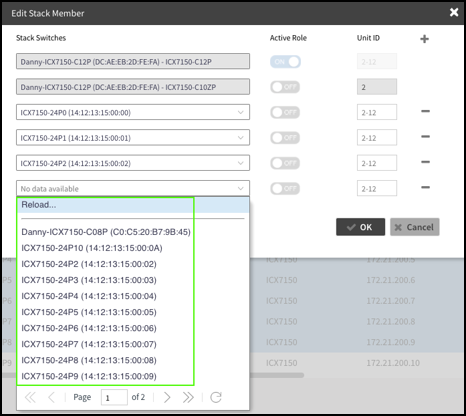Go to previous page of dropdown list
Viewport: 466px width, 416px height.
[51, 397]
